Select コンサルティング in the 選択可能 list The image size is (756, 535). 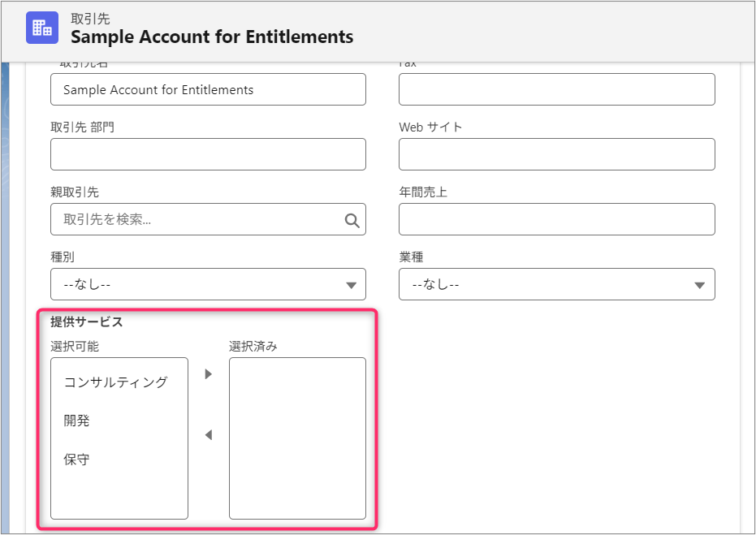(115, 382)
